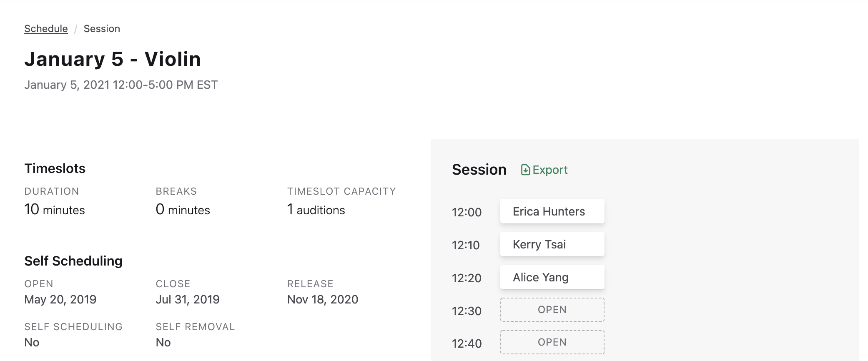The image size is (868, 361).
Task: Click the 0 minutes breaks value
Action: coord(183,209)
